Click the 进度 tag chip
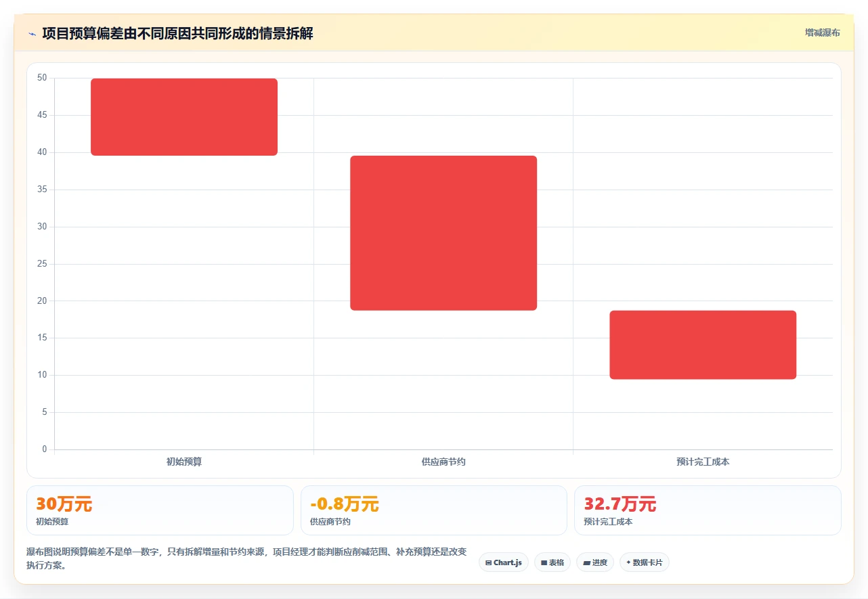Viewport: 868px width, 599px height. (595, 562)
